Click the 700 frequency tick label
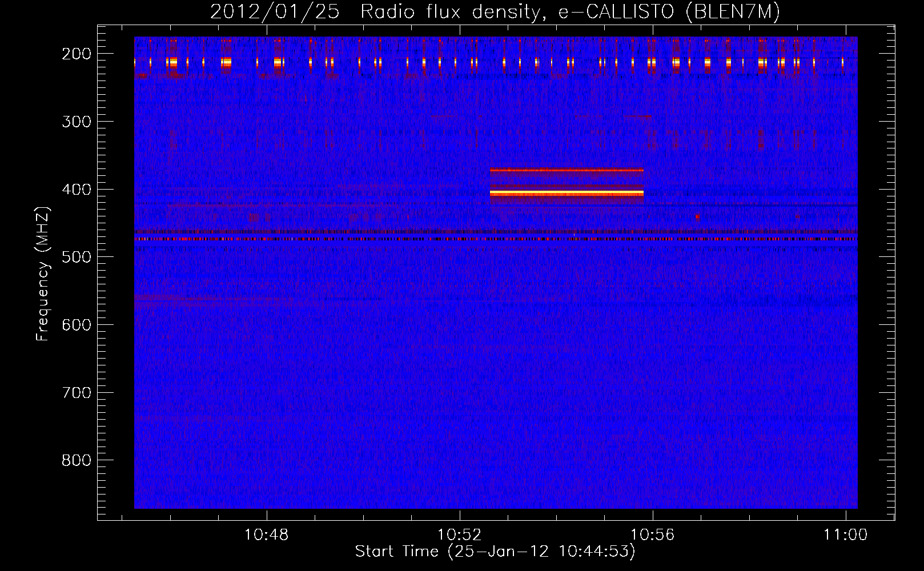This screenshot has width=924, height=571. (76, 393)
